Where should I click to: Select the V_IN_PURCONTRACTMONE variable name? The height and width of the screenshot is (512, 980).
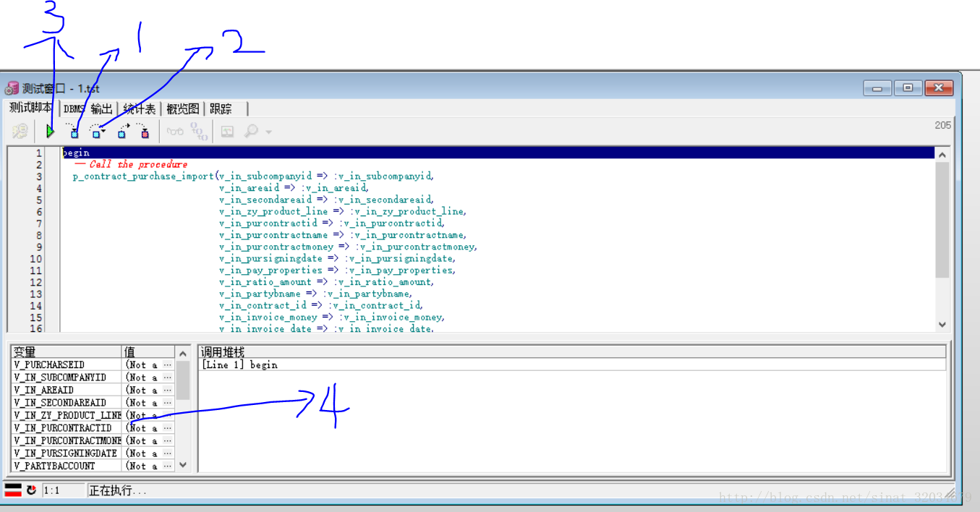point(67,441)
